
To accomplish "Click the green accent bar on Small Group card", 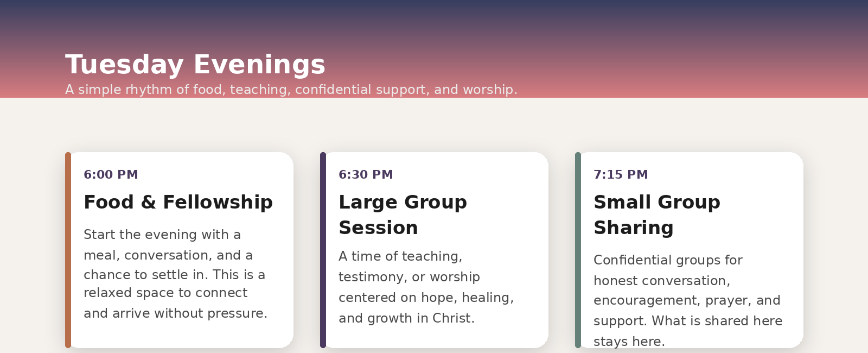I will click(578, 250).
